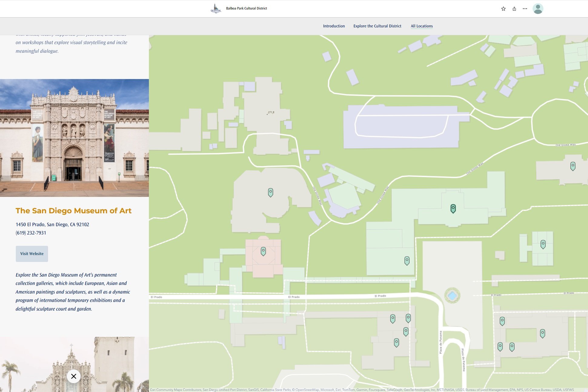Viewport: 588px width, 392px height.
Task: Click the Balboa Park Cultural District title
Action: [246, 8]
